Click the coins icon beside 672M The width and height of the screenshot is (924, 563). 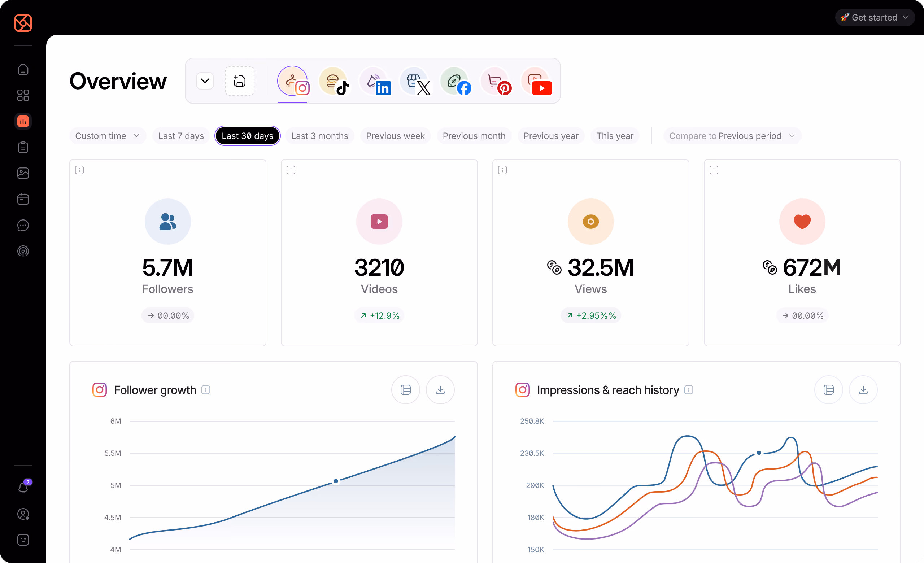770,268
